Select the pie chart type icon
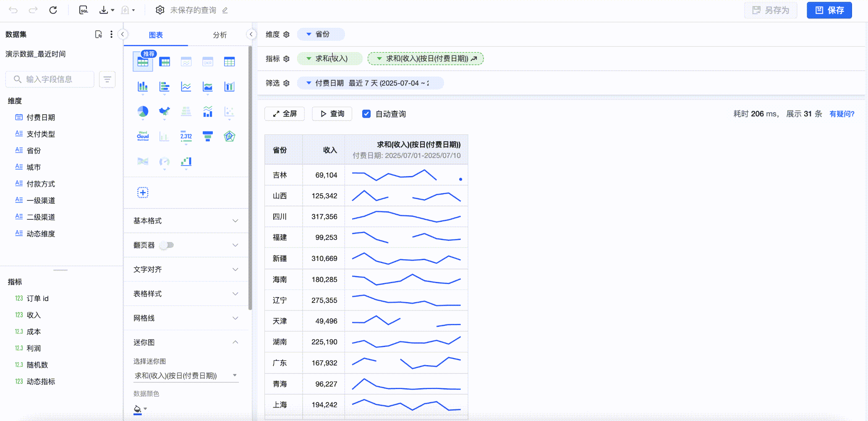The width and height of the screenshot is (868, 421). 143,111
